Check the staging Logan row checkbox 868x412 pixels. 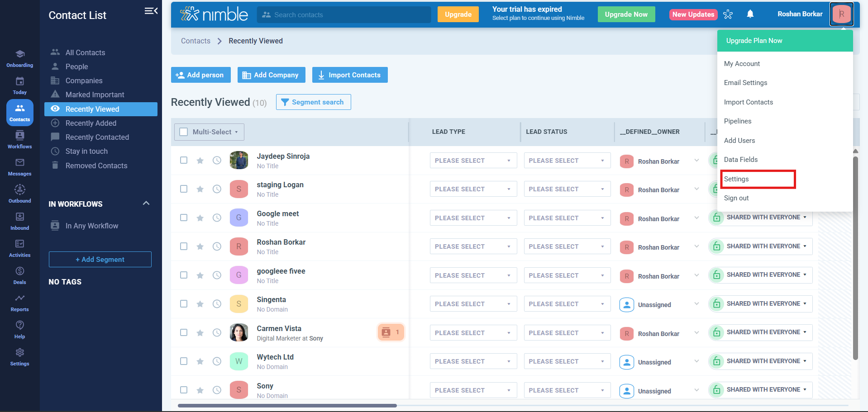click(184, 189)
